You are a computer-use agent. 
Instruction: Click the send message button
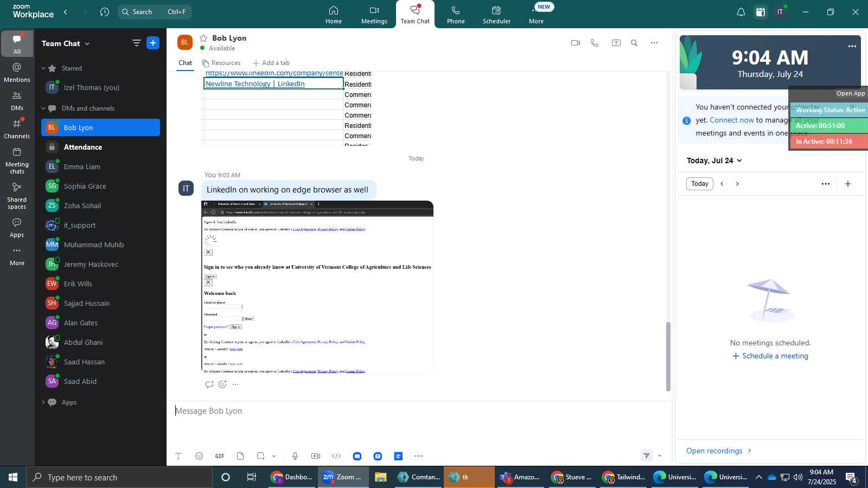pos(646,456)
